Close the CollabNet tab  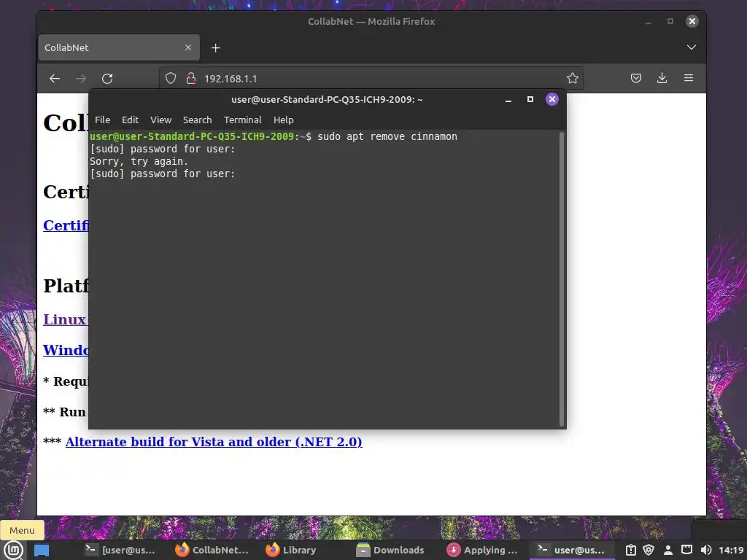click(187, 47)
